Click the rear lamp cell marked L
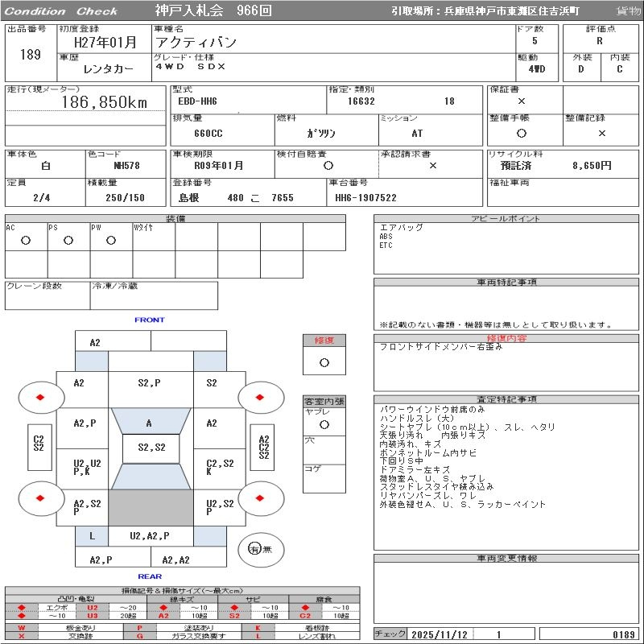 pos(92,535)
